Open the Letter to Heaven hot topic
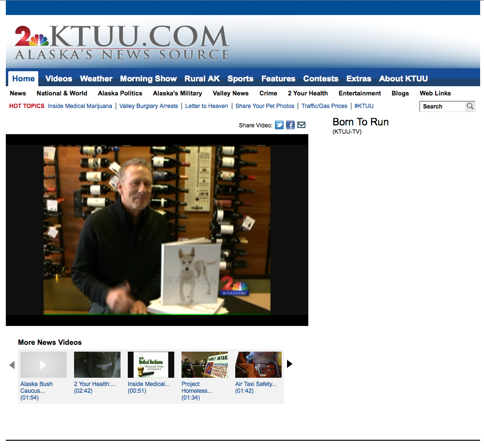Viewport: 484px width, 448px height. (207, 106)
